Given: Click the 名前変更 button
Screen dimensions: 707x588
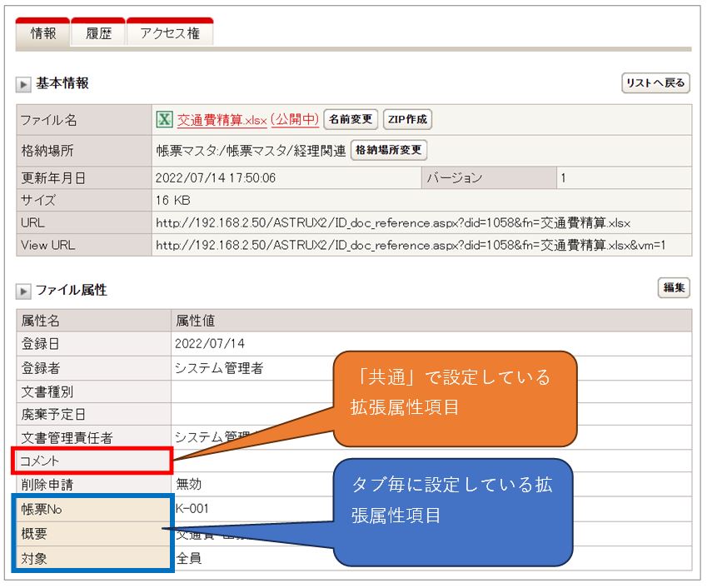Looking at the screenshot, I should click(351, 120).
